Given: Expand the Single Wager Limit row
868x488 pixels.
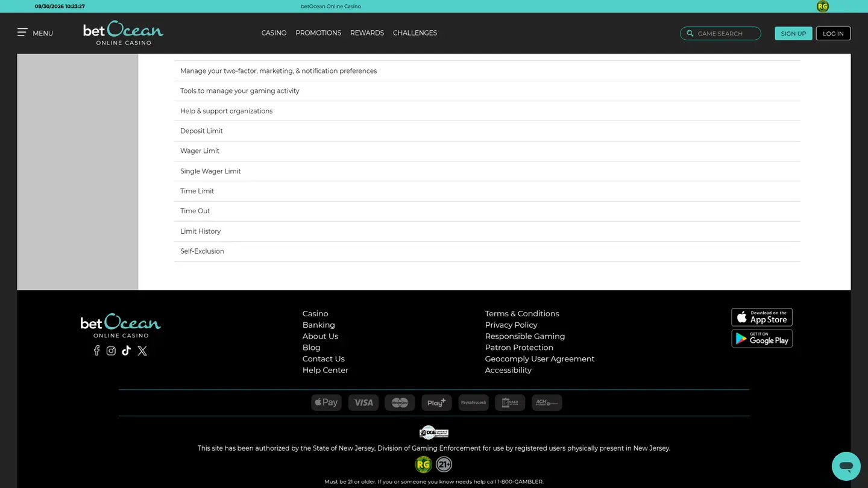Looking at the screenshot, I should point(487,171).
